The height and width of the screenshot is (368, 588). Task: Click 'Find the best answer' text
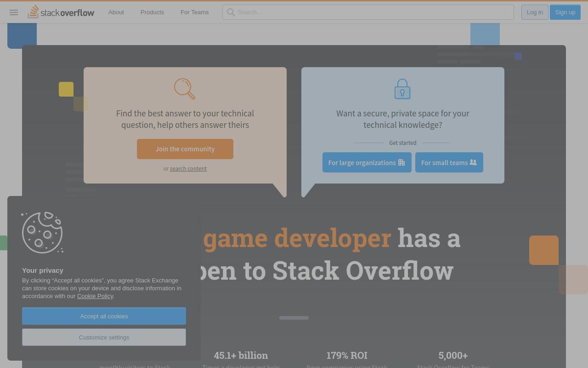[185, 119]
